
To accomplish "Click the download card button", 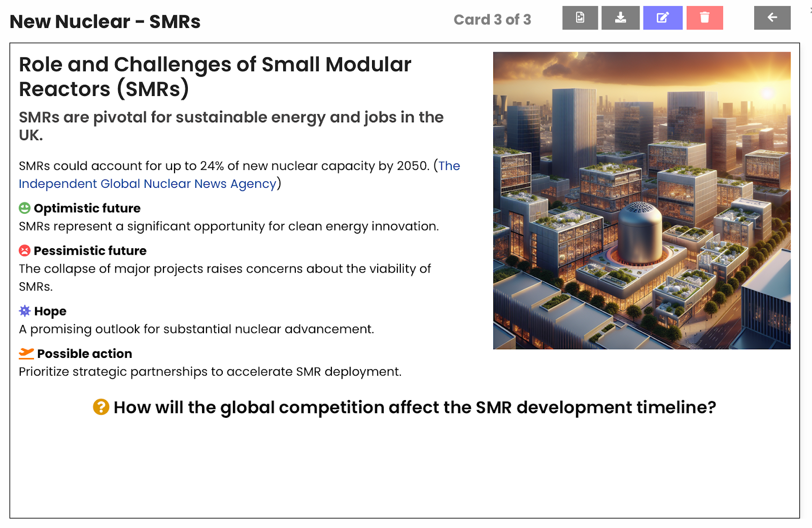I will pyautogui.click(x=621, y=18).
